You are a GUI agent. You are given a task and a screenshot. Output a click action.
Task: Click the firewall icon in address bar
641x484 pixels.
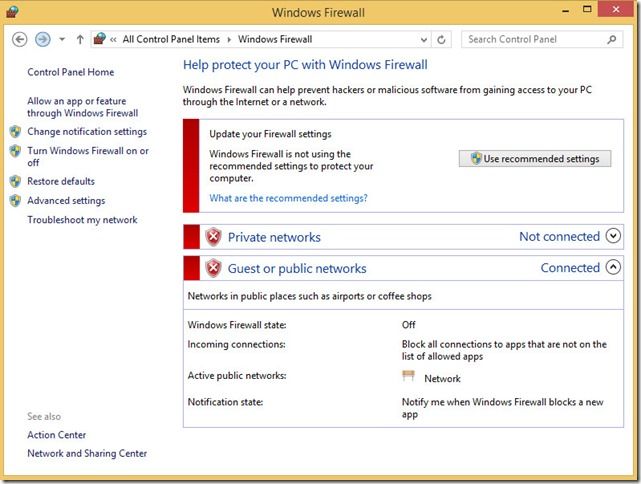(x=100, y=39)
